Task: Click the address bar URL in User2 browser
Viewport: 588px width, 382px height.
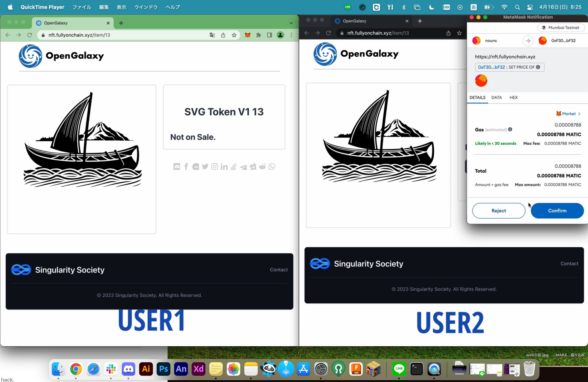Action: [x=378, y=33]
